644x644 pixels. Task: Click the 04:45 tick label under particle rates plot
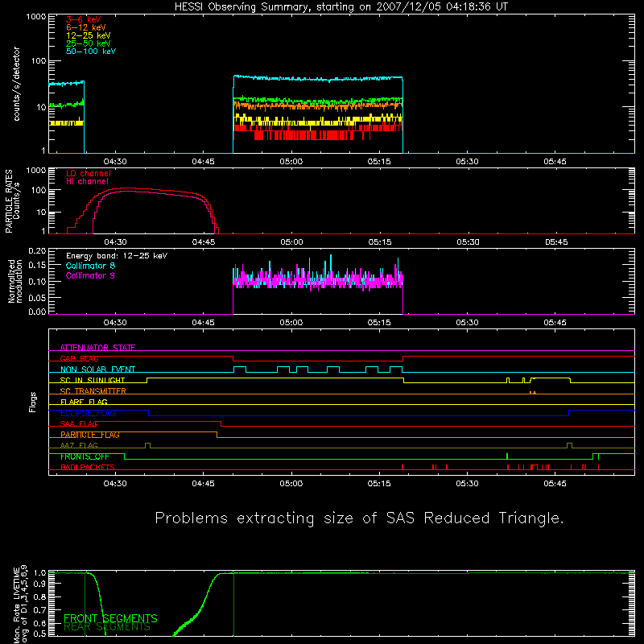(x=204, y=242)
